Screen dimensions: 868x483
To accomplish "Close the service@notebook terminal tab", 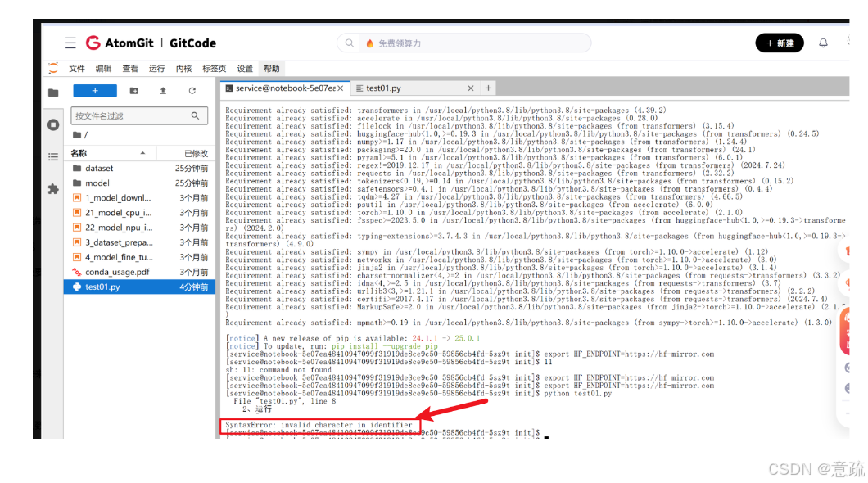I will [x=341, y=88].
